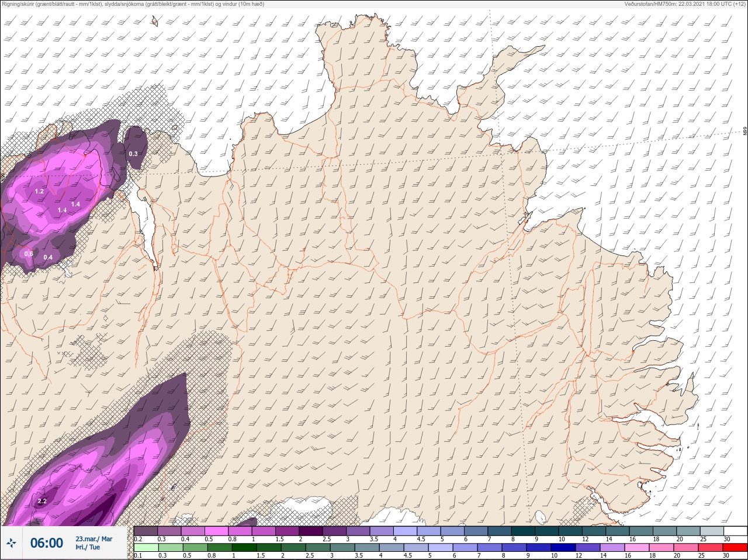The width and height of the screenshot is (748, 560).
Task: Select the darkest purple upper swatch between 2 and 2.5
Action: point(311,531)
